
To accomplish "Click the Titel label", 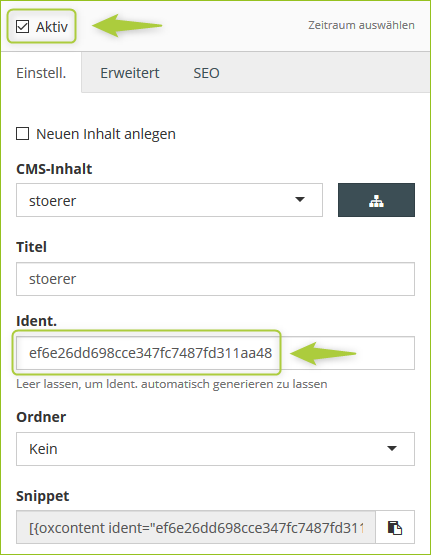I will click(31, 247).
